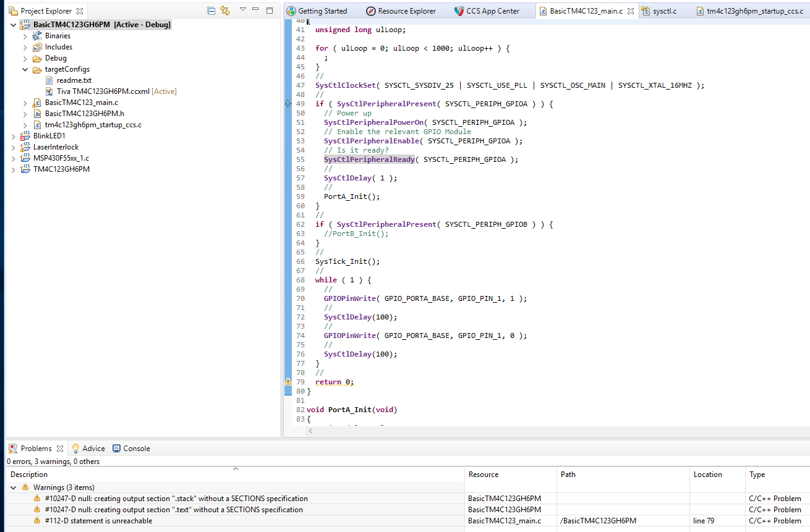The width and height of the screenshot is (810, 532).
Task: Collapse the Warnings (3 items) group
Action: coord(14,488)
